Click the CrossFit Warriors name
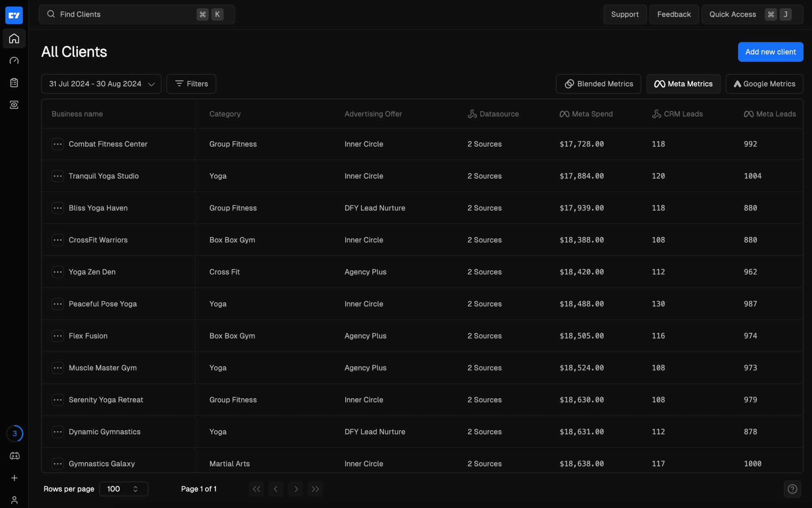This screenshot has height=508, width=812. point(98,240)
